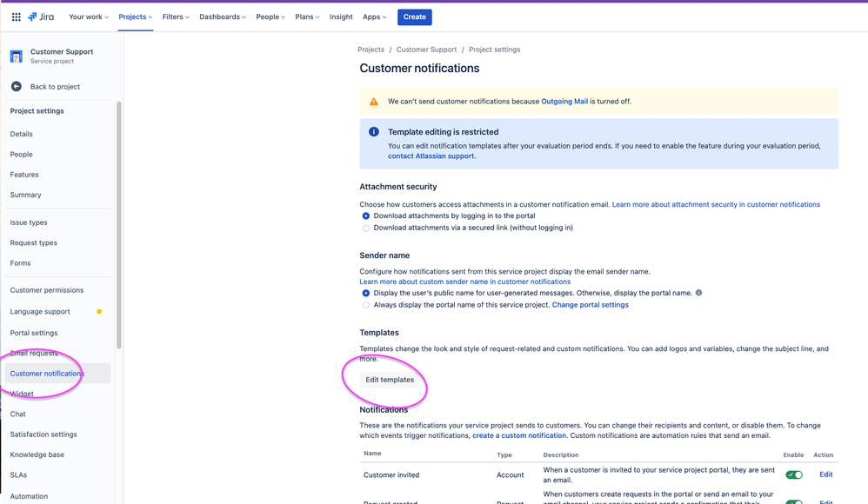Open the Projects dropdown menu
Screen dimensions: 868x504
(x=135, y=16)
